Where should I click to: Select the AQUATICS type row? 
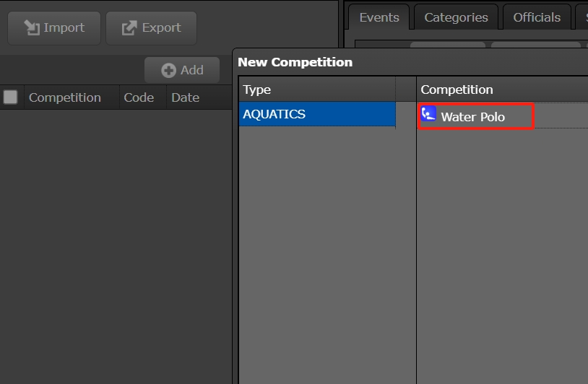point(317,114)
